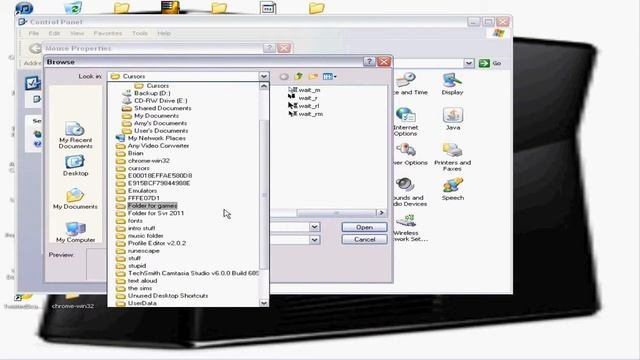Viewport: 640px width, 360px height.
Task: Click My Recent Documents places icon
Action: tap(76, 136)
